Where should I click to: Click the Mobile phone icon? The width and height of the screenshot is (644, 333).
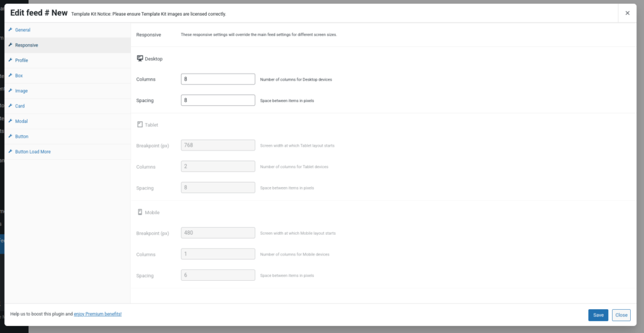[x=140, y=212]
